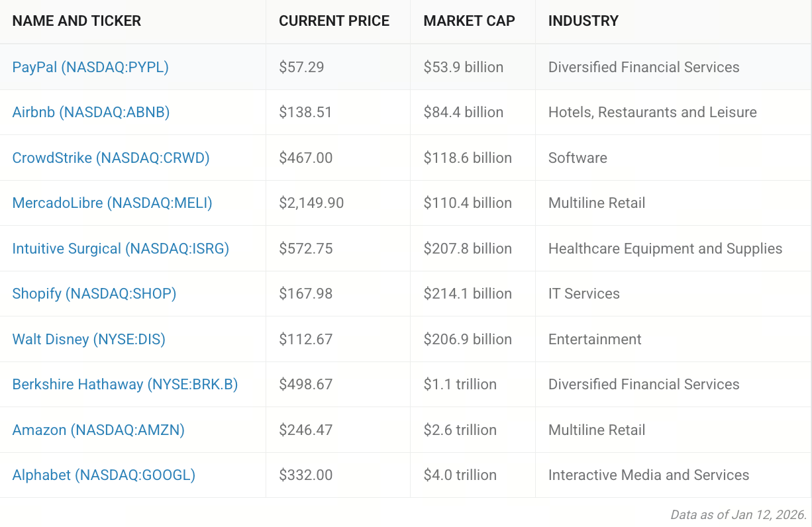This screenshot has width=812, height=527.
Task: Open the Airbnb (NASDAQ:ABNB) link
Action: 91,113
